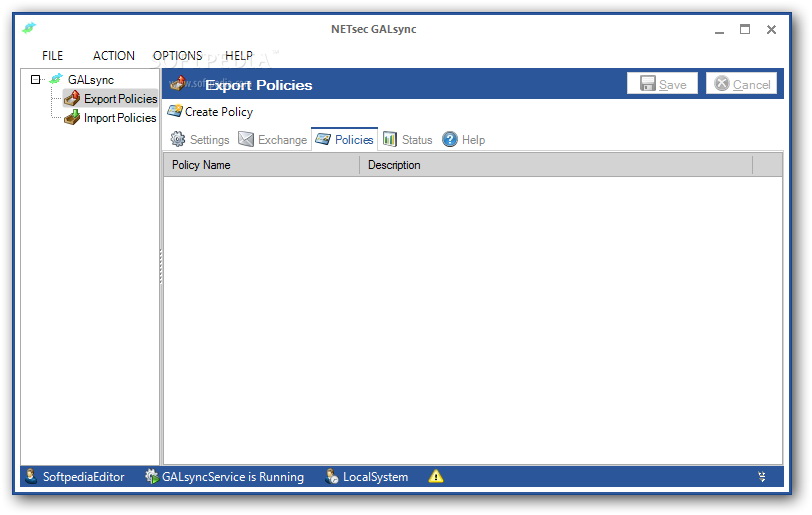
Task: Open the FILE menu
Action: 52,55
